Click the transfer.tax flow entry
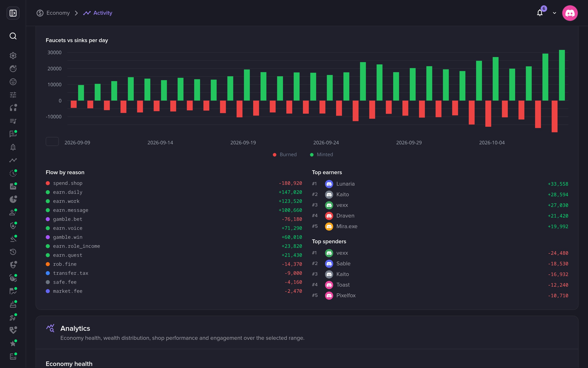 point(174,273)
